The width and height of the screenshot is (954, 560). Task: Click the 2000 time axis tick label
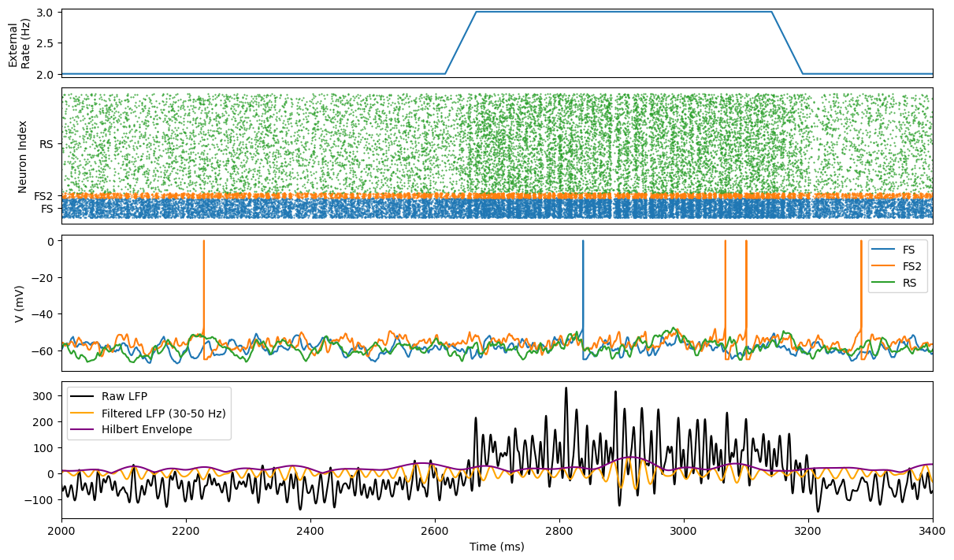(x=61, y=531)
